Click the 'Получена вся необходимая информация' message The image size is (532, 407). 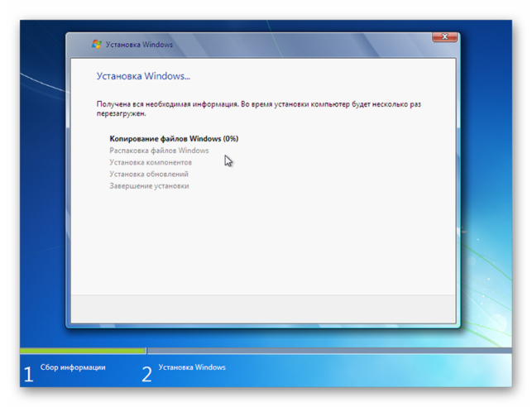coord(258,108)
